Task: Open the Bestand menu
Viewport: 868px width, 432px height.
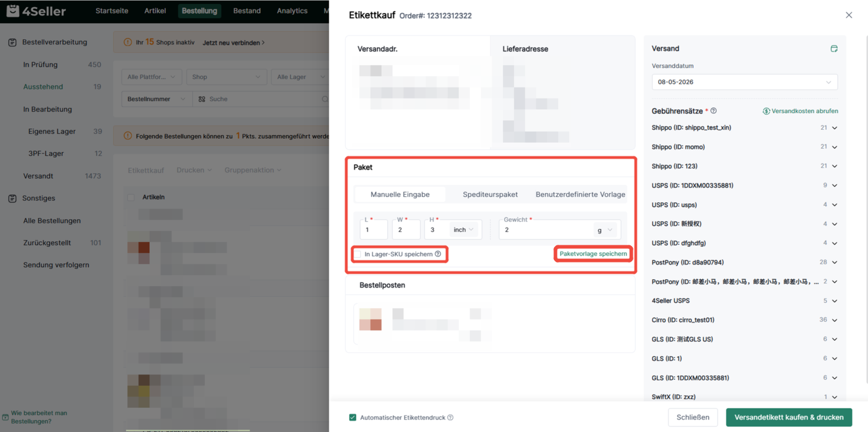Action: coord(247,11)
